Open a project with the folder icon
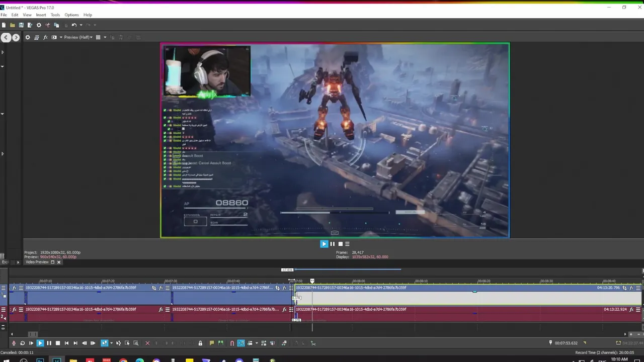644x362 pixels. coord(12,25)
